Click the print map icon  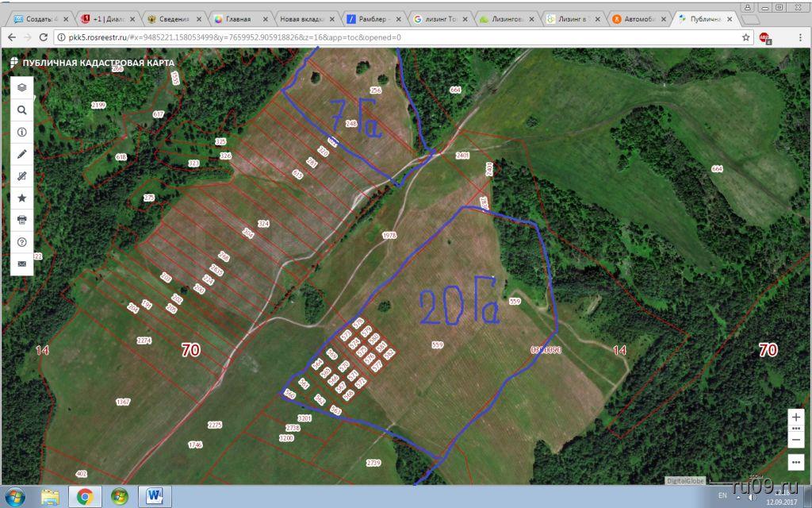[21, 220]
